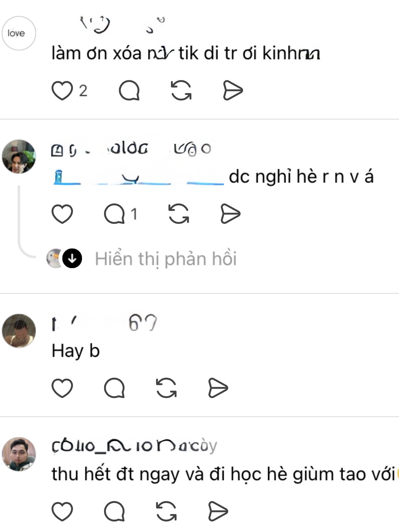Like the 'dc nghỉ hè' comment
Screen dimensions: 399x532
click(62, 213)
